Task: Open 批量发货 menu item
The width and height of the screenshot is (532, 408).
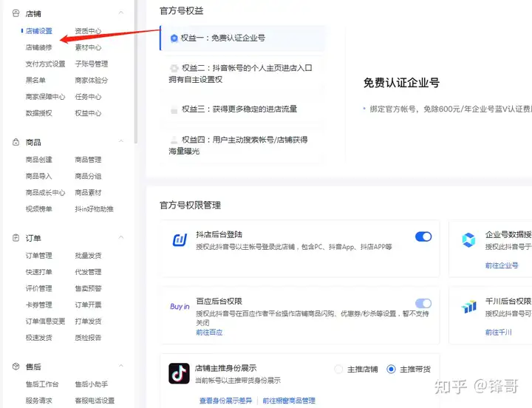Action: click(88, 256)
